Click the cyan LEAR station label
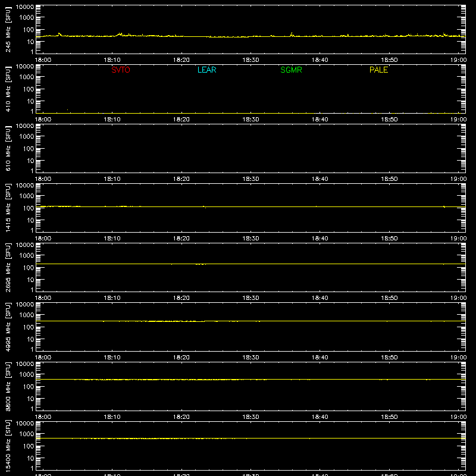The height and width of the screenshot is (476, 476). (x=206, y=70)
